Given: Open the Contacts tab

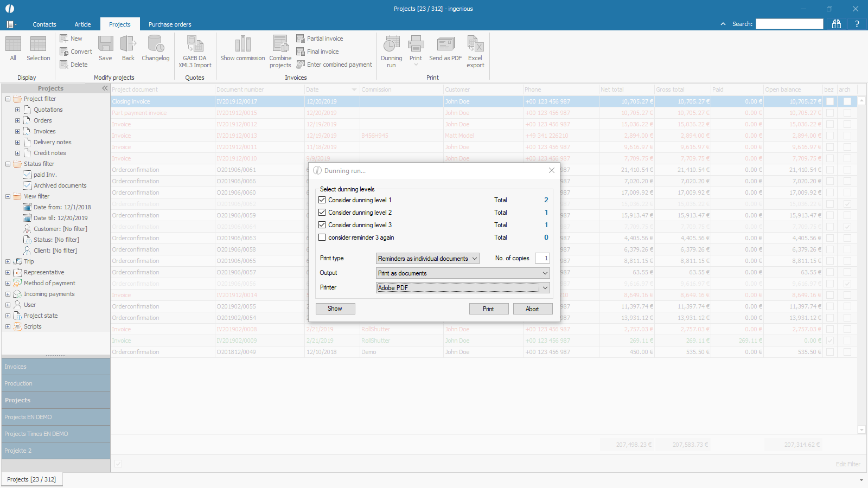Looking at the screenshot, I should pos(44,24).
